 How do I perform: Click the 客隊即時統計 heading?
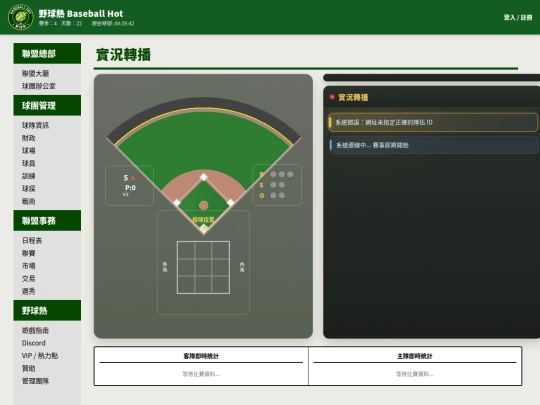(201, 356)
